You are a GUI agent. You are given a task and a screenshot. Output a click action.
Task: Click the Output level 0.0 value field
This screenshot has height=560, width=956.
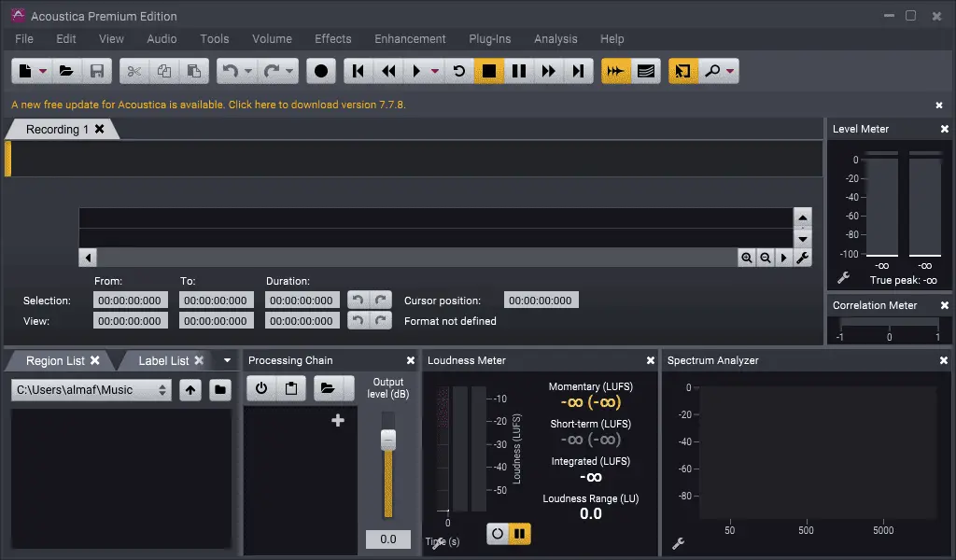[x=388, y=539]
